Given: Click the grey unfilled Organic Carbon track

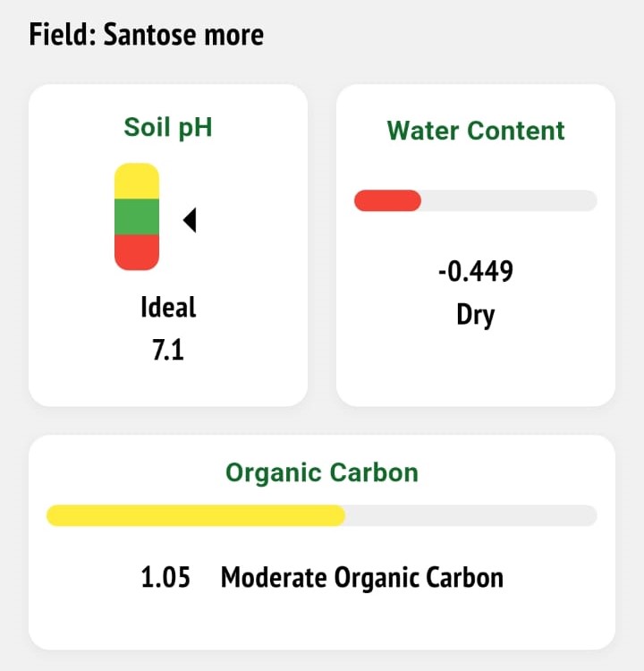Looking at the screenshot, I should pyautogui.click(x=471, y=515).
